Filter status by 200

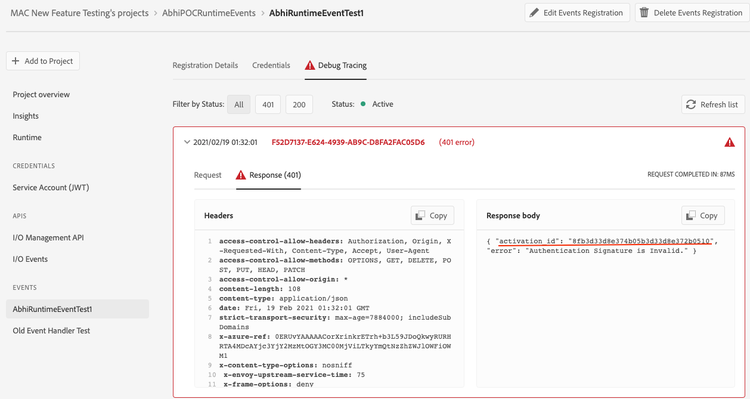pyautogui.click(x=299, y=104)
